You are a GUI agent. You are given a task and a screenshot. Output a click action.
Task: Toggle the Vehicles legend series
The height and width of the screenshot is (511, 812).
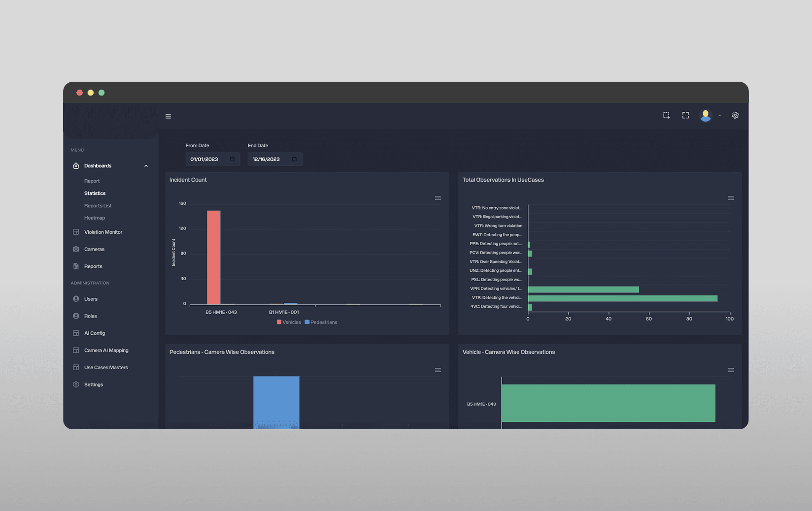(x=289, y=322)
